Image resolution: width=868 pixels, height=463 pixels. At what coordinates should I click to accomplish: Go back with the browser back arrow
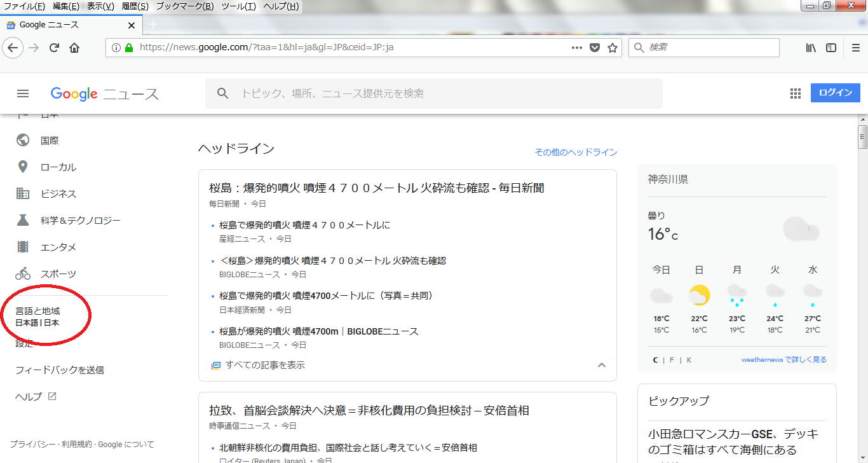coord(13,48)
